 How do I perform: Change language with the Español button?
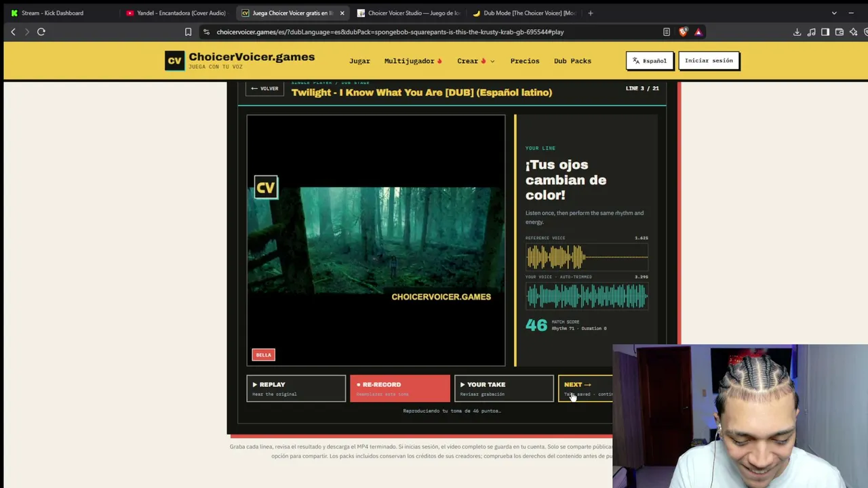point(650,61)
